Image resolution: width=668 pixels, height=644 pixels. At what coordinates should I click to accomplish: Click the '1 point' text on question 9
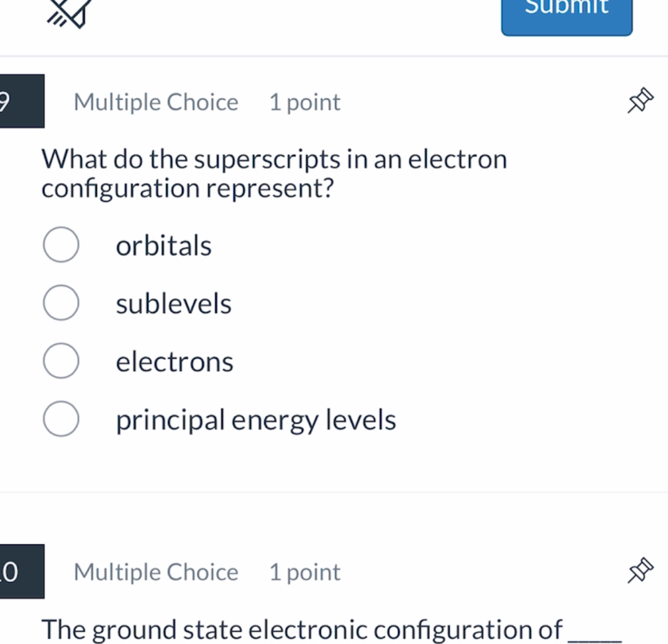click(x=304, y=102)
